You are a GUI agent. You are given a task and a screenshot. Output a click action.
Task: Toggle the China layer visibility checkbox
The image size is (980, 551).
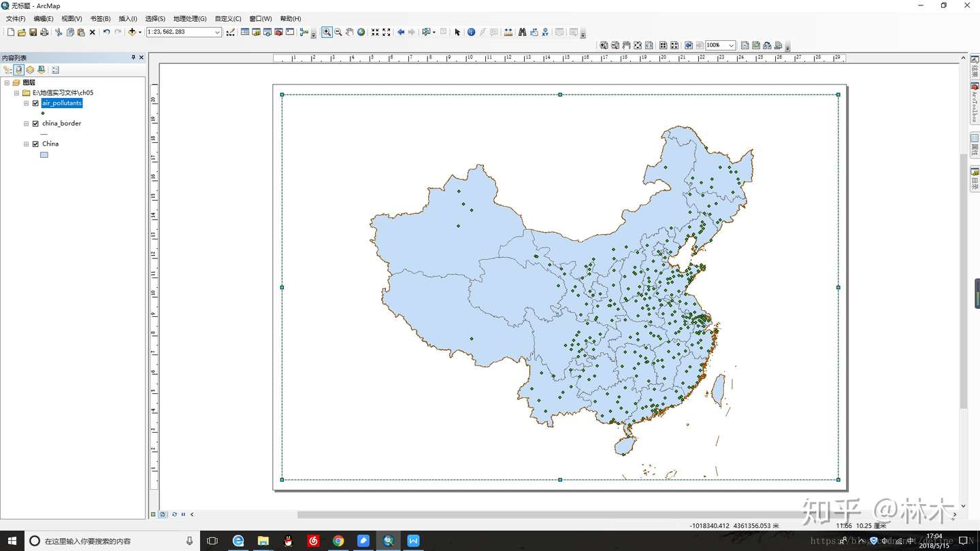[35, 144]
